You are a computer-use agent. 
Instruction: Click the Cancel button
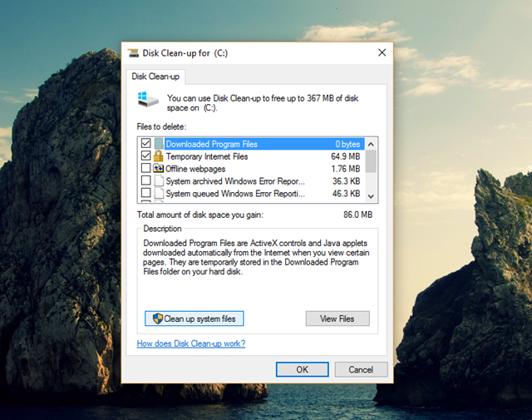click(361, 369)
